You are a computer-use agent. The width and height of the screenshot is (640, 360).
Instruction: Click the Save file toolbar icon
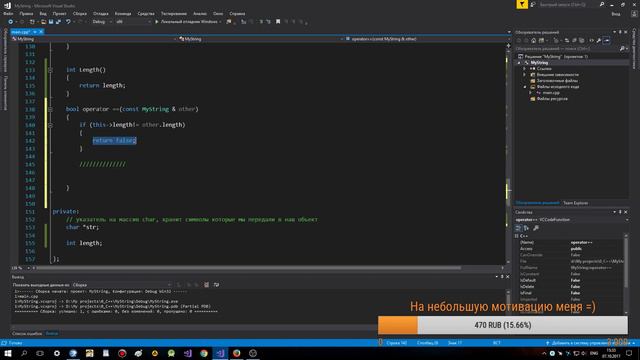[x=51, y=22]
